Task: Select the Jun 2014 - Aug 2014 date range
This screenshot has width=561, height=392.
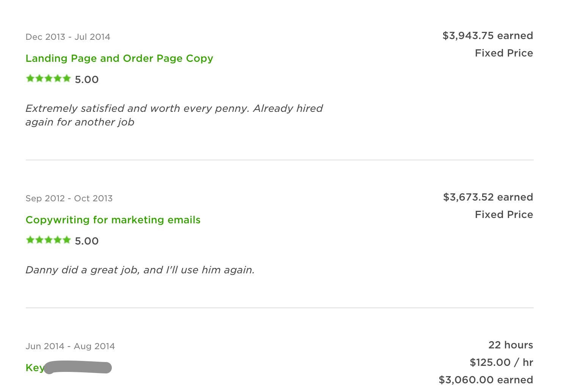Action: click(x=70, y=346)
